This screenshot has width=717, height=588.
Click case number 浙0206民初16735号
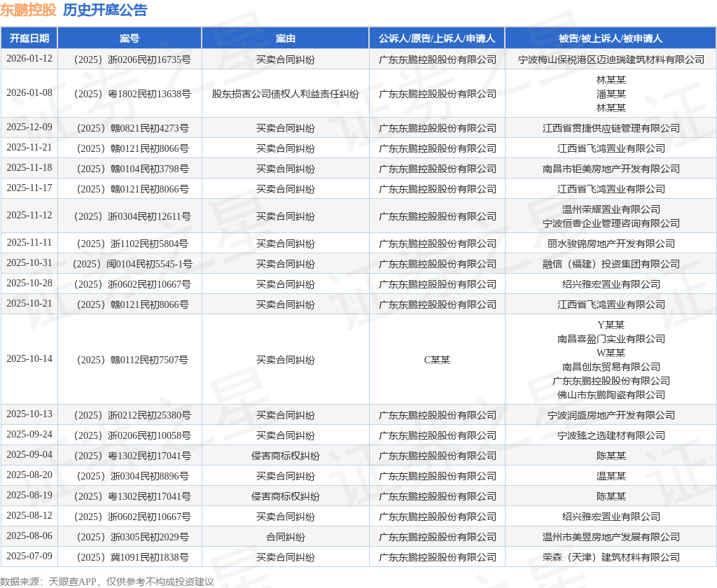[x=132, y=60]
